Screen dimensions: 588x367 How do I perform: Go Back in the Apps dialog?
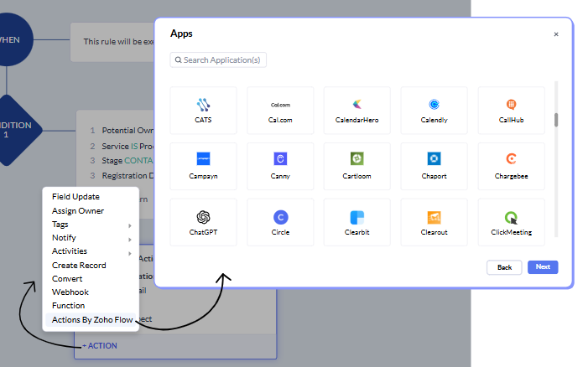(x=504, y=267)
